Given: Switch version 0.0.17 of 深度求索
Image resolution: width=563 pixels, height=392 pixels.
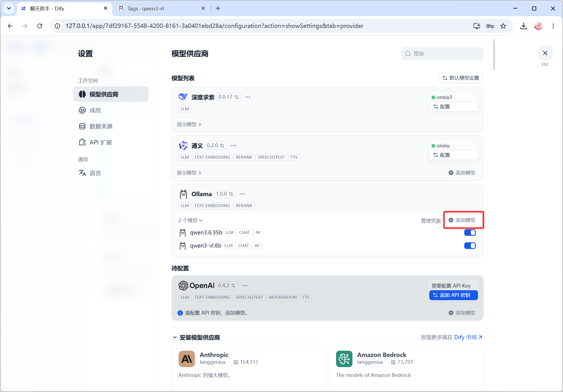Looking at the screenshot, I should (x=229, y=97).
